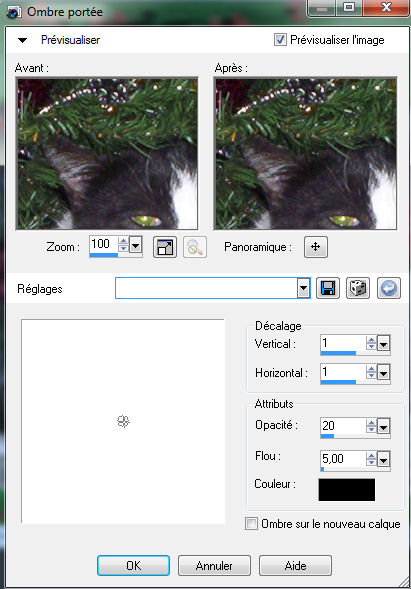Click in the Flou value field
The image size is (411, 589).
(343, 459)
